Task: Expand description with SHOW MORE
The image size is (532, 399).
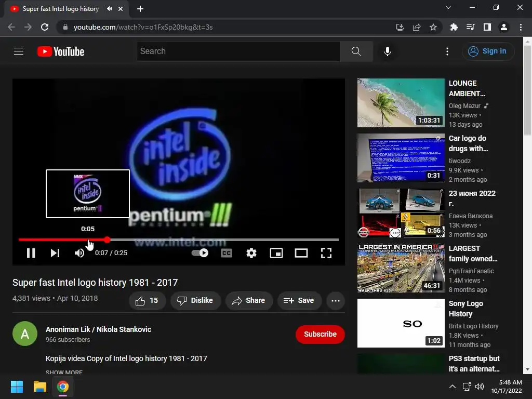Action: [x=64, y=372]
